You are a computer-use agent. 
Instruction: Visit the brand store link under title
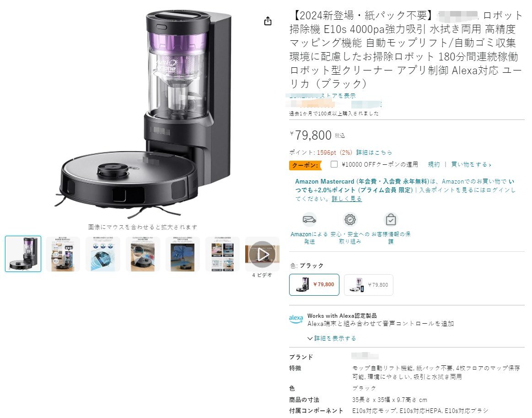(x=321, y=96)
